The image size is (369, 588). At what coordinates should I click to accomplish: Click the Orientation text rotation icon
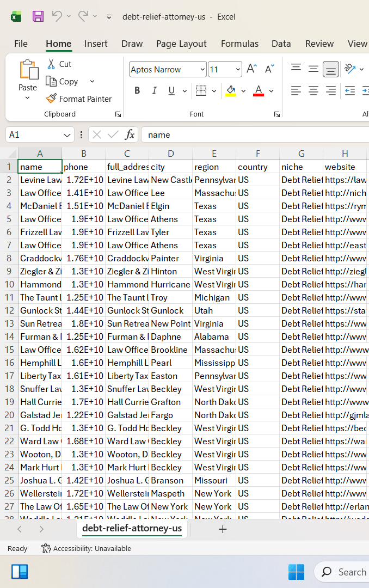click(x=350, y=69)
